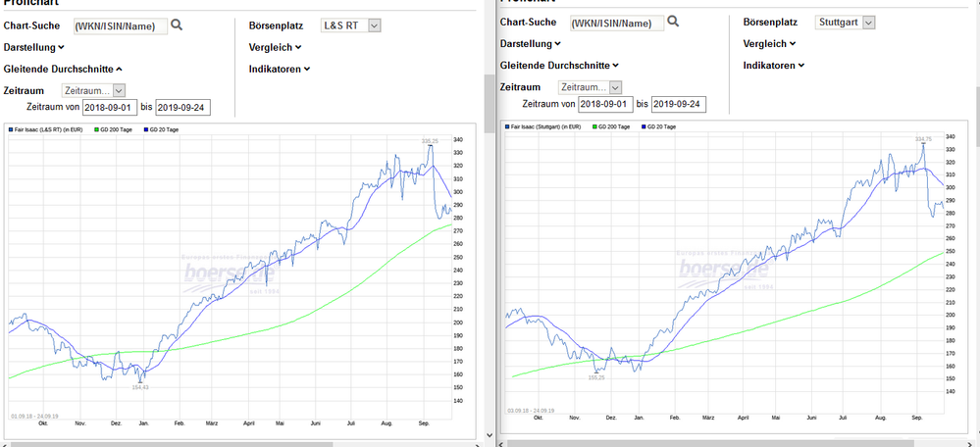Screen dimensions: 980x447
Task: Expand Darstellung in the left panel
Action: (33, 46)
